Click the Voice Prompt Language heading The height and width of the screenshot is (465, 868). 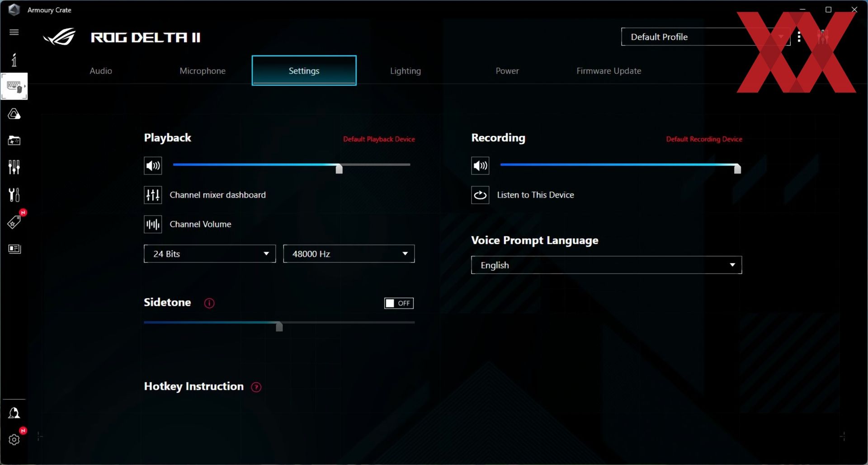(x=535, y=240)
